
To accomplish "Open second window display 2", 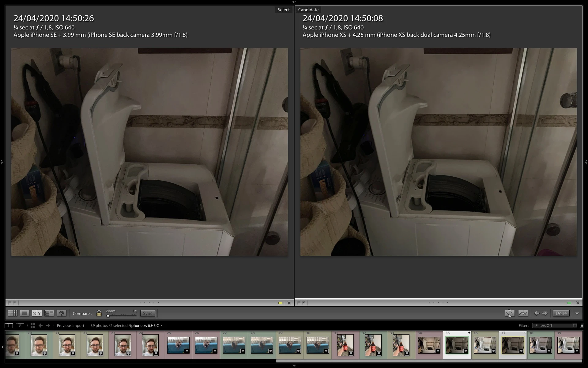I will tap(20, 326).
